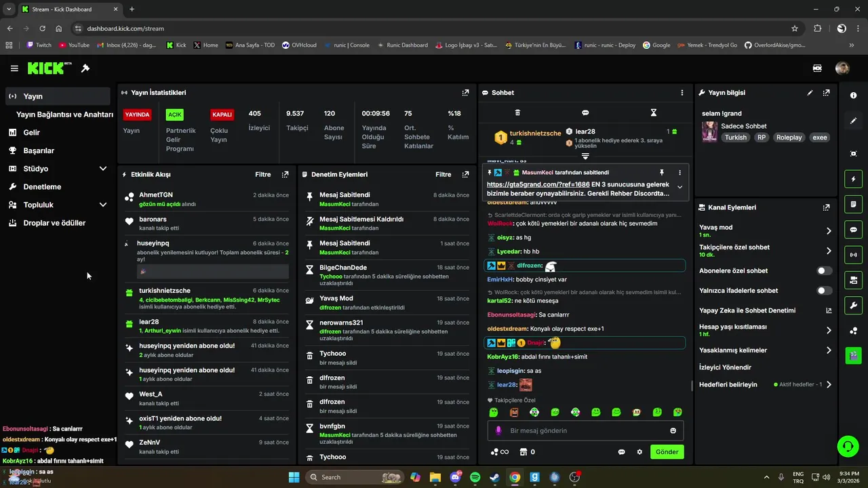Open Filtre in Denetim Eylemleri panel
Image resolution: width=868 pixels, height=488 pixels.
point(443,174)
